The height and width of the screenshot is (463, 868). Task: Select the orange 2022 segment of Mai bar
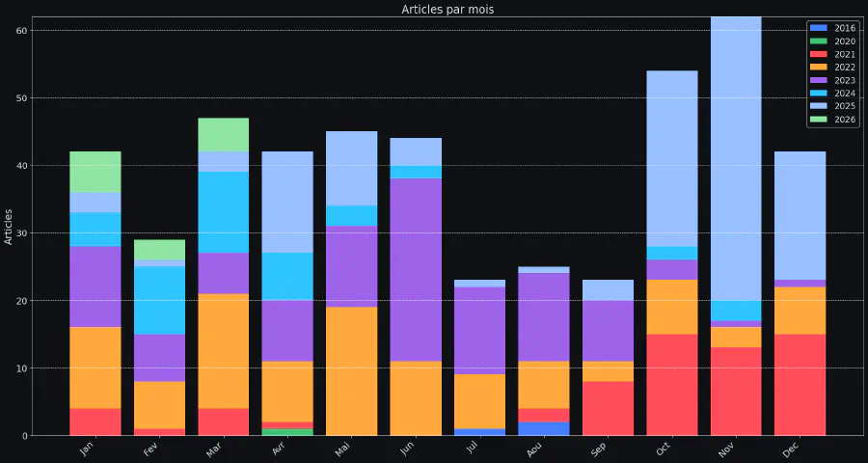click(x=352, y=371)
